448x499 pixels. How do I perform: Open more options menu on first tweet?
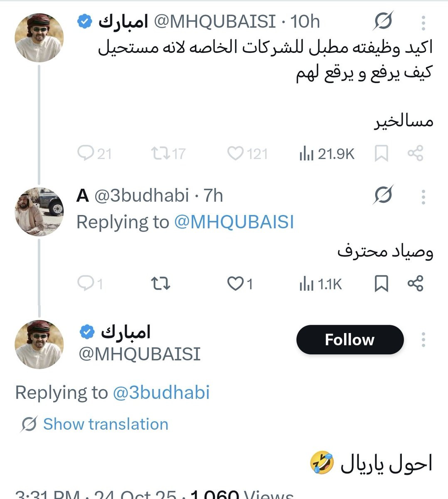pyautogui.click(x=423, y=23)
